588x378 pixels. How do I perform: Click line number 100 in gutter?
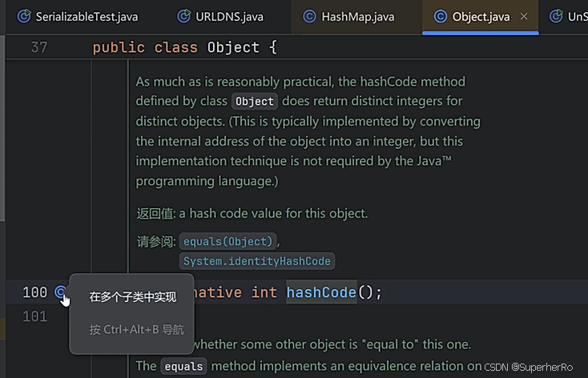coord(35,292)
